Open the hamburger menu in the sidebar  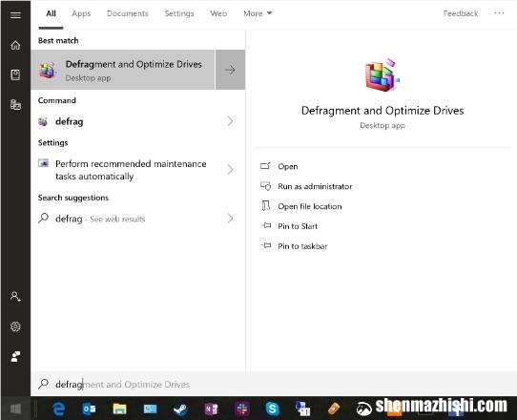click(15, 15)
